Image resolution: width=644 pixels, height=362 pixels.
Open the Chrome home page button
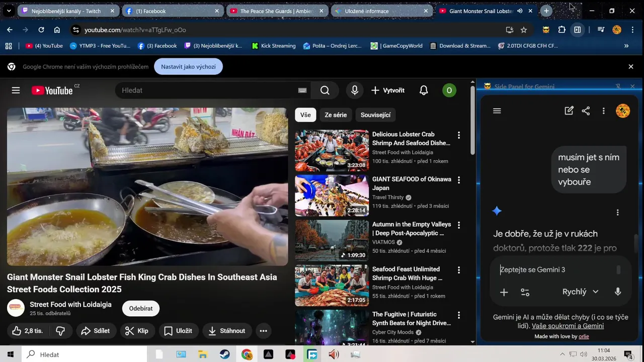[x=57, y=30]
